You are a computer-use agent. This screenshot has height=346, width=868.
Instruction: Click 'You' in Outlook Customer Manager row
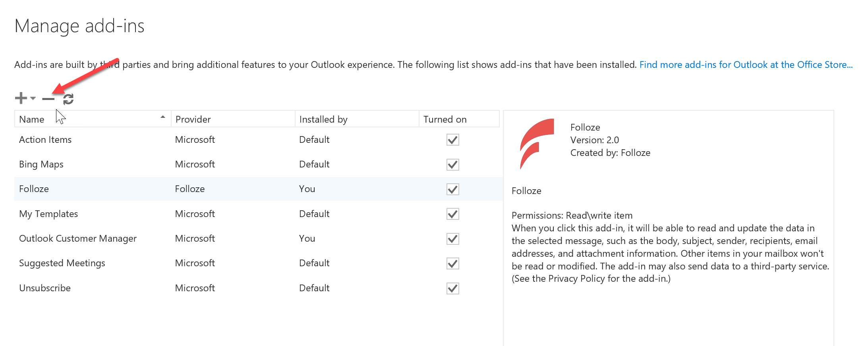tap(307, 238)
